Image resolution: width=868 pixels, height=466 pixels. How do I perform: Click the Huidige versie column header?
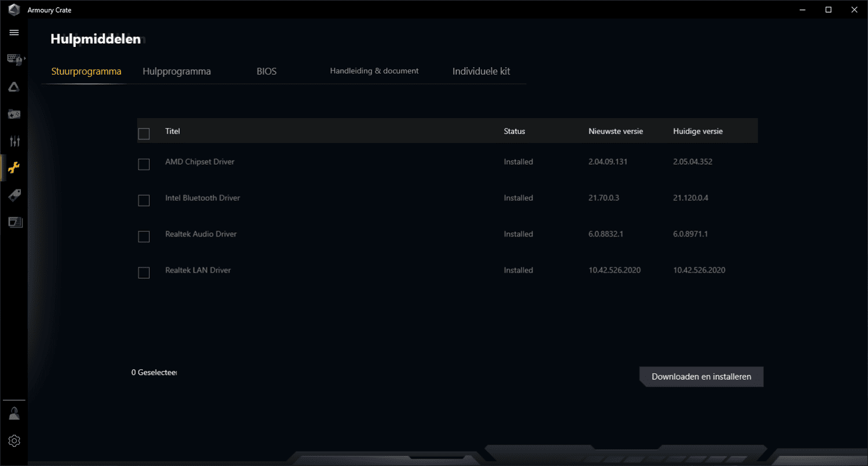click(698, 131)
